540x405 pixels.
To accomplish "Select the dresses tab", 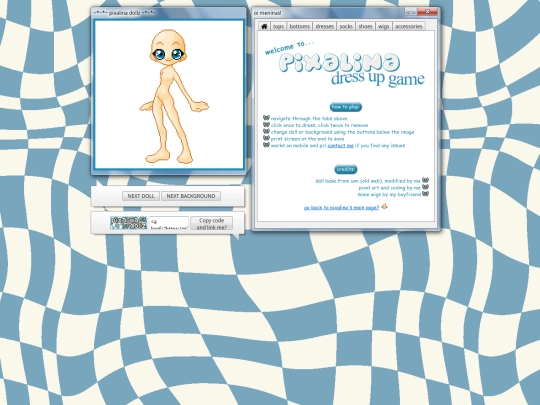I will click(x=325, y=26).
